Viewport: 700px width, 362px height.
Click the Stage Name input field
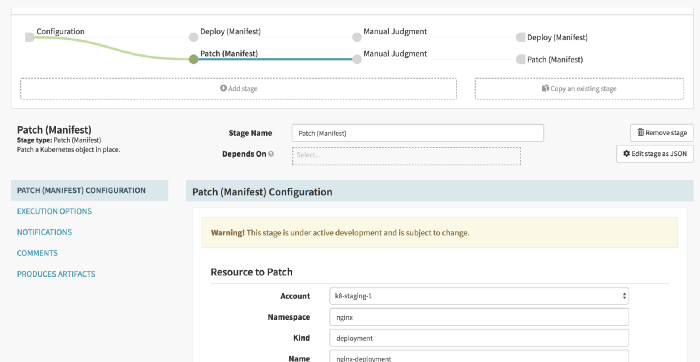418,133
